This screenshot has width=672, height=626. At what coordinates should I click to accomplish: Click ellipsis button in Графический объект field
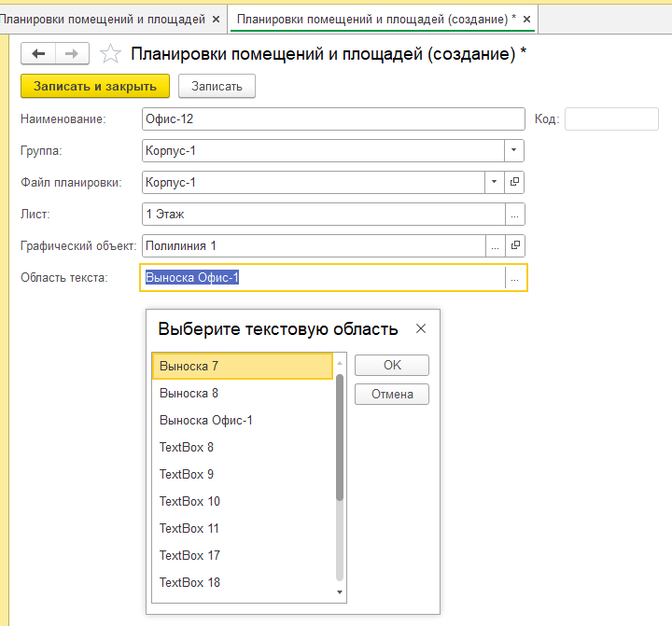coord(495,245)
